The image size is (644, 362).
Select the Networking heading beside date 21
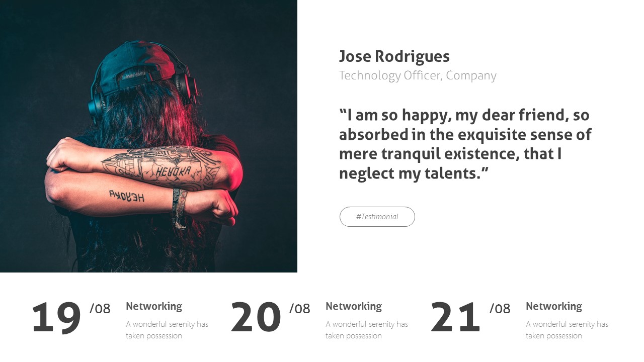pyautogui.click(x=553, y=306)
